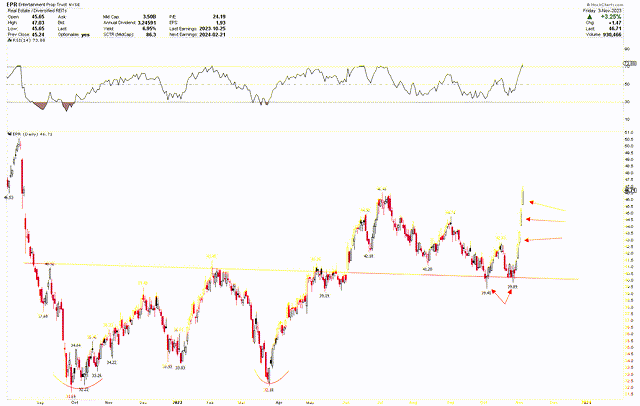The width and height of the screenshot is (640, 406).
Task: Select the EPR ticker symbol title
Action: [x=12, y=4]
